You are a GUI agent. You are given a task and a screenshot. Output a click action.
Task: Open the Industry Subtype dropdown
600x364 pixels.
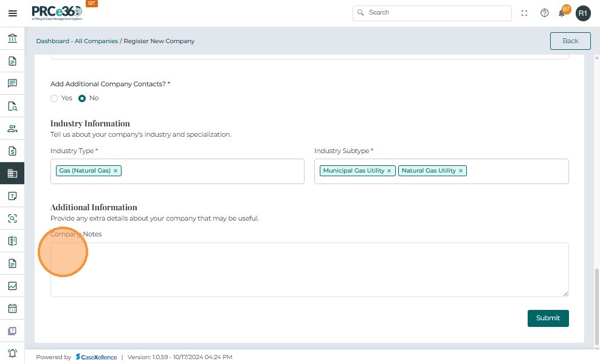(x=517, y=171)
